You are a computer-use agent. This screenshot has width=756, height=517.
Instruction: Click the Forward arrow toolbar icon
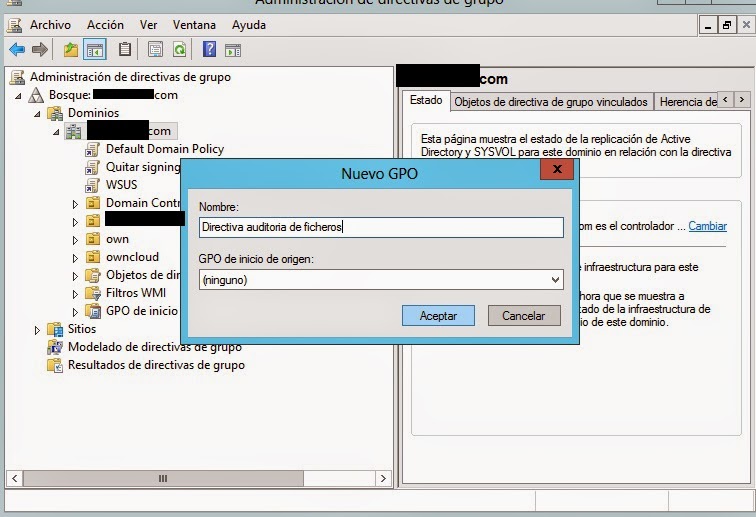click(x=40, y=49)
